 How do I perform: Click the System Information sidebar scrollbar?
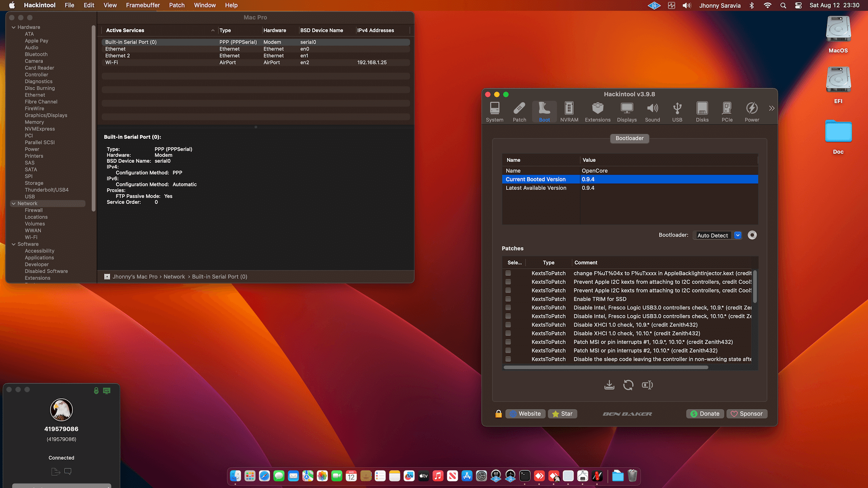[x=94, y=118]
